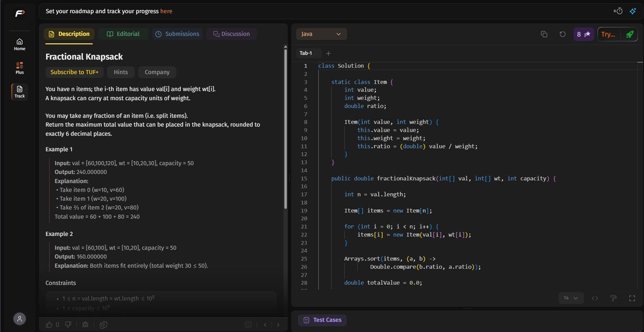Follow the orange 'here' roadmap link
The image size is (644, 332).
[x=166, y=11]
